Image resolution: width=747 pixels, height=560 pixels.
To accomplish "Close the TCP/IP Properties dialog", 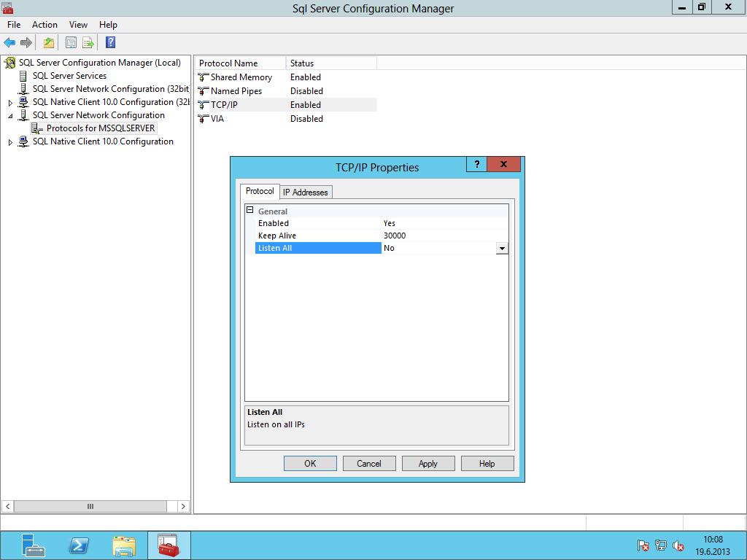I will point(503,164).
